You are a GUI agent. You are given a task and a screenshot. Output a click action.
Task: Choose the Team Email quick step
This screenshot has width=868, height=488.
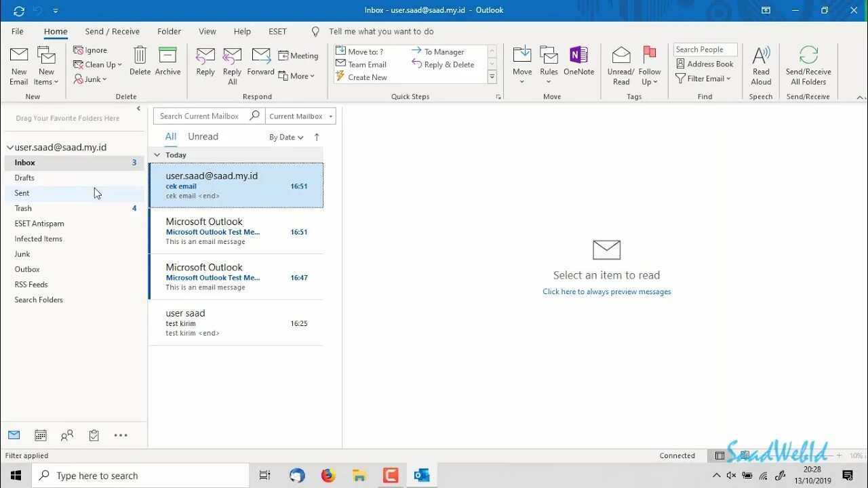[x=361, y=64]
